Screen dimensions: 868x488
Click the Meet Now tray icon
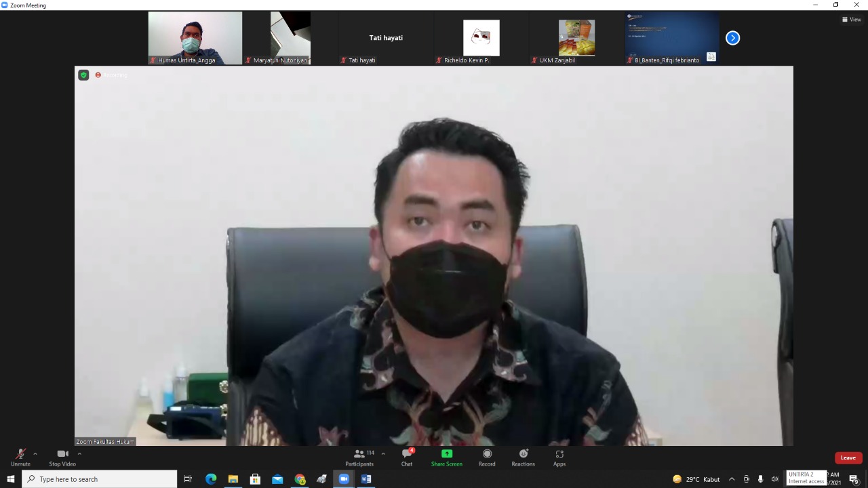coord(747,479)
